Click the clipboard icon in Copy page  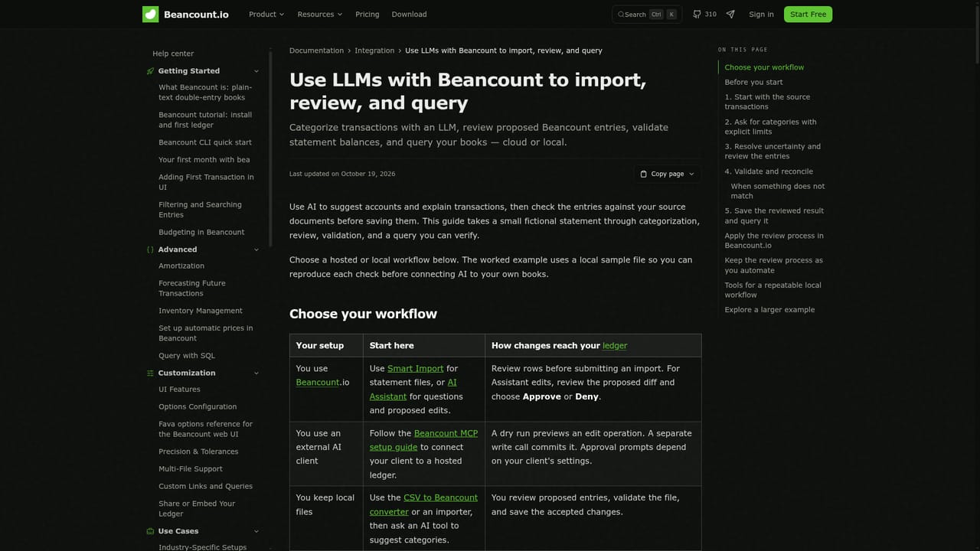(644, 174)
